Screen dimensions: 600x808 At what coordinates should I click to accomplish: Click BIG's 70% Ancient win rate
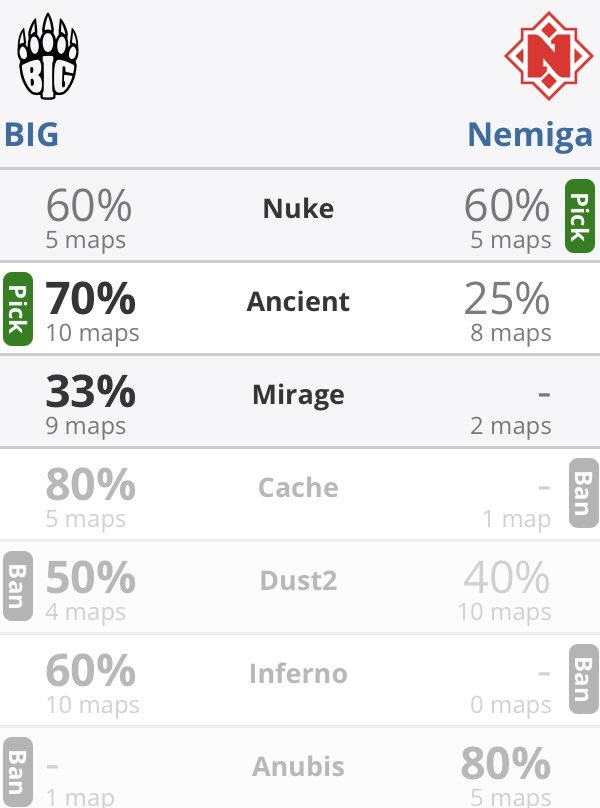click(x=91, y=298)
